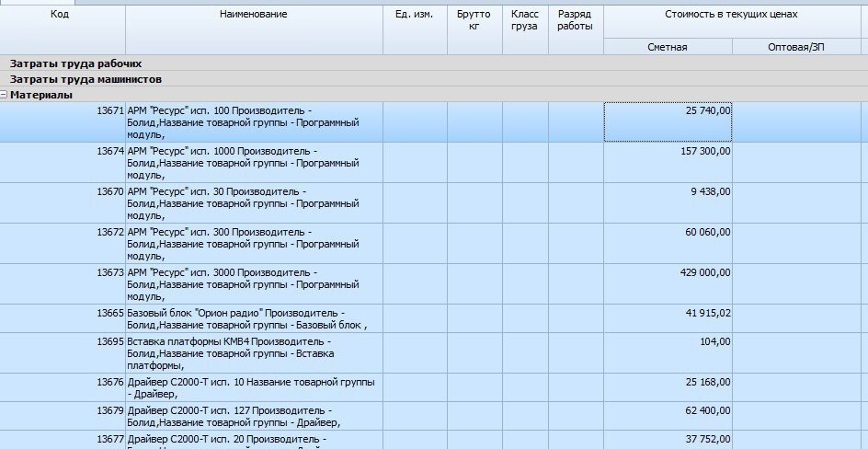
Task: Select code cell 13676
Action: (63, 387)
